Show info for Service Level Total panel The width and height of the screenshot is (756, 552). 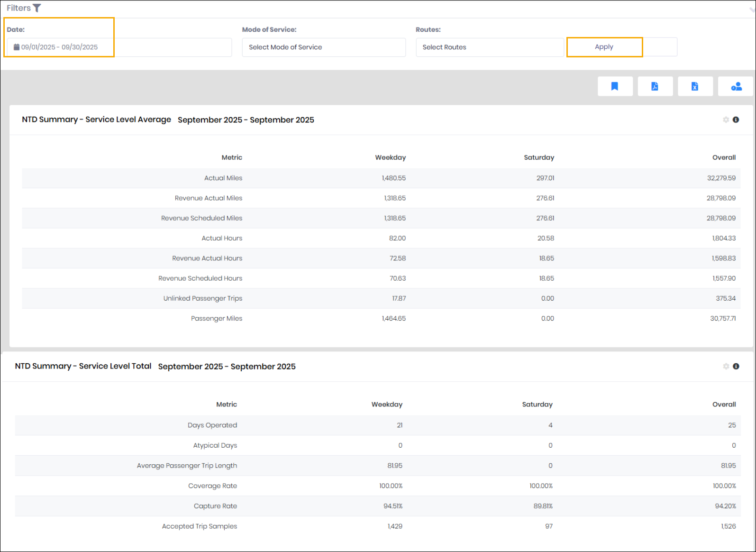coord(736,367)
